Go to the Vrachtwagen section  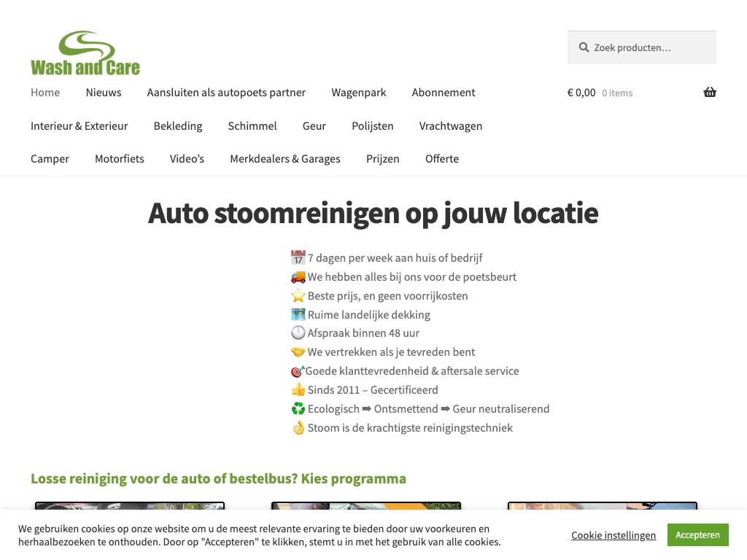(x=450, y=126)
